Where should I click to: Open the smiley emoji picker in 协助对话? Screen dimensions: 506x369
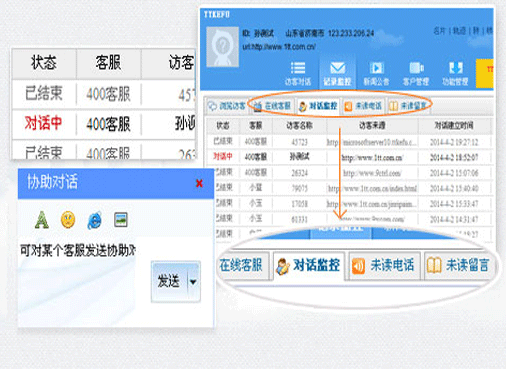point(68,220)
